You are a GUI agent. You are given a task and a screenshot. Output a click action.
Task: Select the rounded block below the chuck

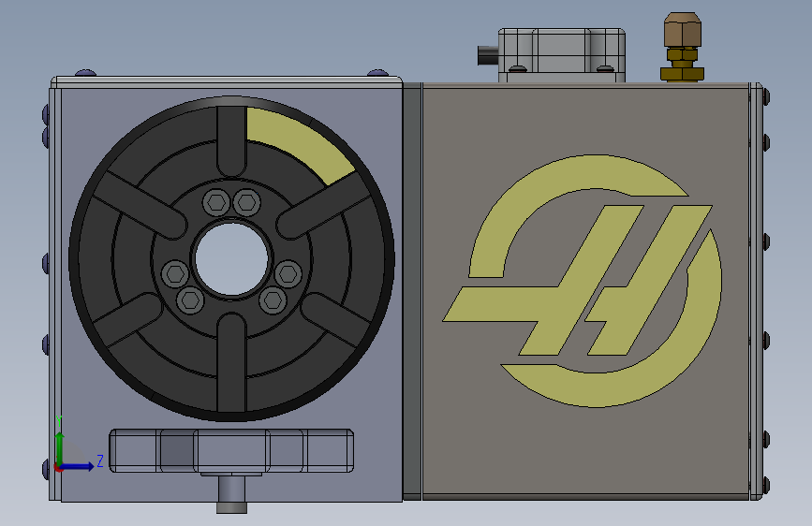click(231, 450)
